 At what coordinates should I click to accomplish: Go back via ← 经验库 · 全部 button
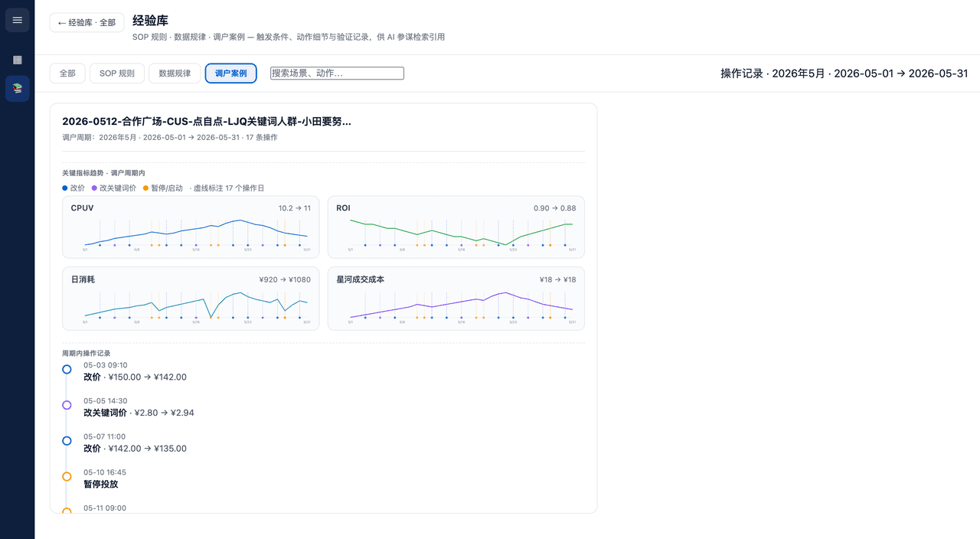coord(87,23)
